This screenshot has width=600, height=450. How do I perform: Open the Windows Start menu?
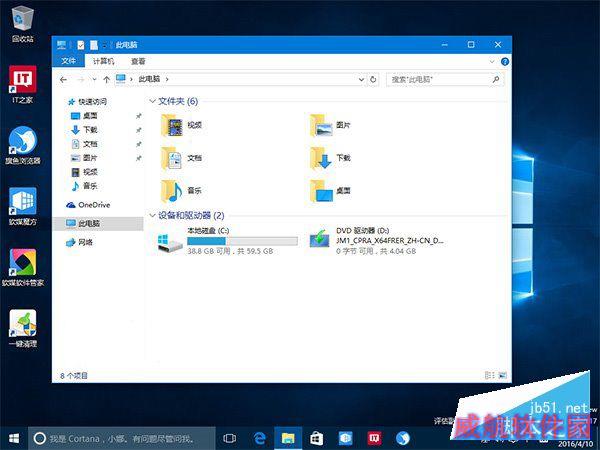point(14,438)
